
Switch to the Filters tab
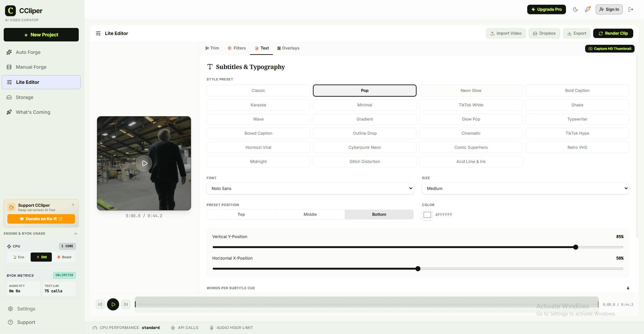[237, 48]
